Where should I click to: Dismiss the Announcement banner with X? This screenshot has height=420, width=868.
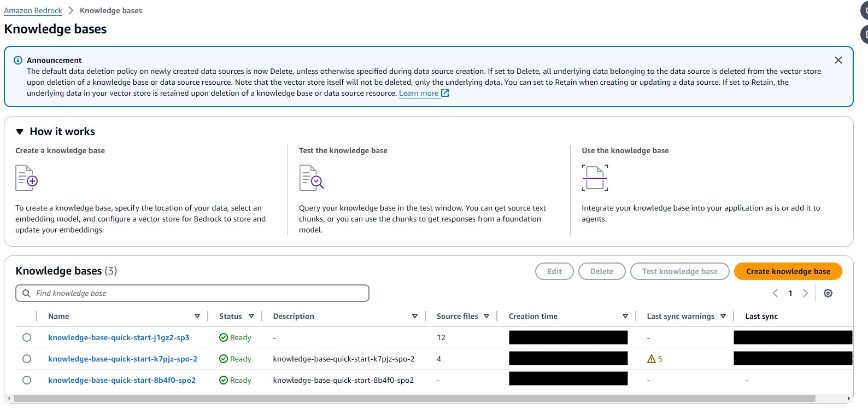838,60
